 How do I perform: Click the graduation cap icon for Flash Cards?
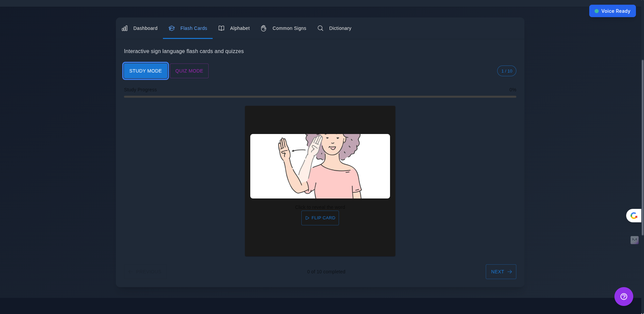point(172,28)
